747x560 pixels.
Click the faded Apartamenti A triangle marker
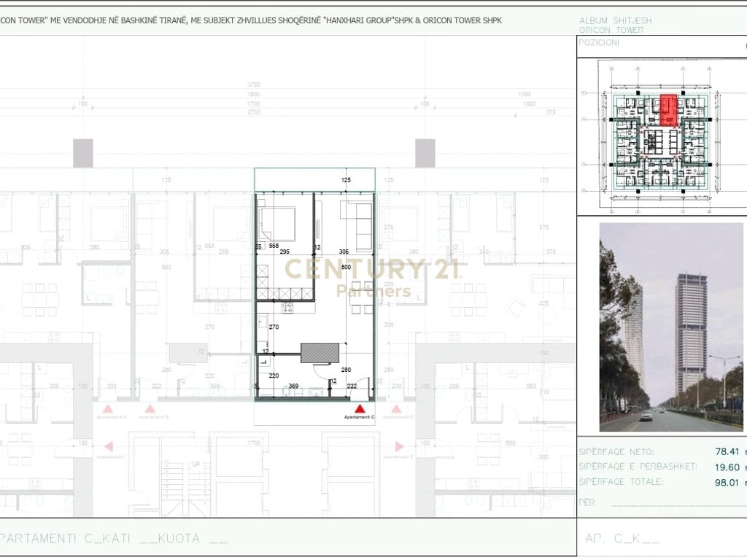[x=108, y=410]
